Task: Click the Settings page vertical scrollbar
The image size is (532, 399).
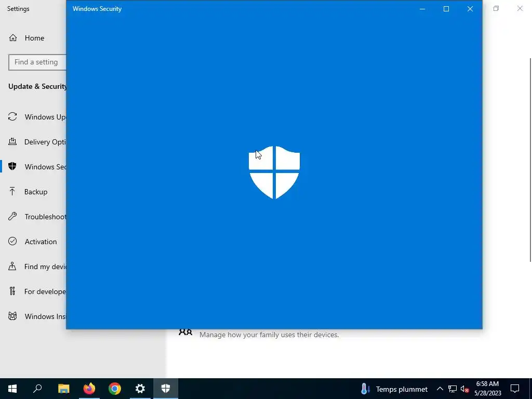Action: coord(530,159)
